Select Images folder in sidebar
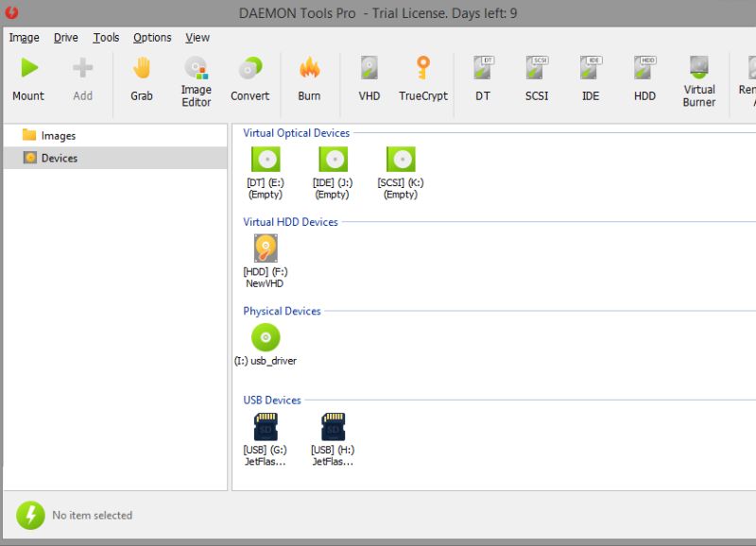This screenshot has width=756, height=546. click(57, 135)
